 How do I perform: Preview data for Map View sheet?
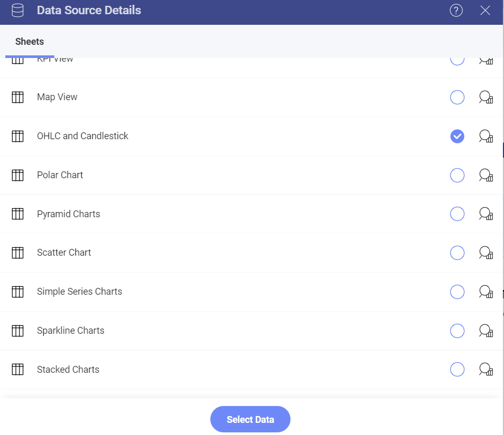pos(486,97)
